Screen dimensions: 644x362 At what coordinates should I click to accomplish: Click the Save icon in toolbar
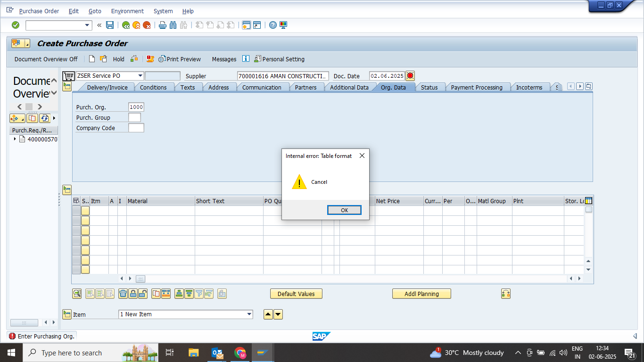pos(110,25)
